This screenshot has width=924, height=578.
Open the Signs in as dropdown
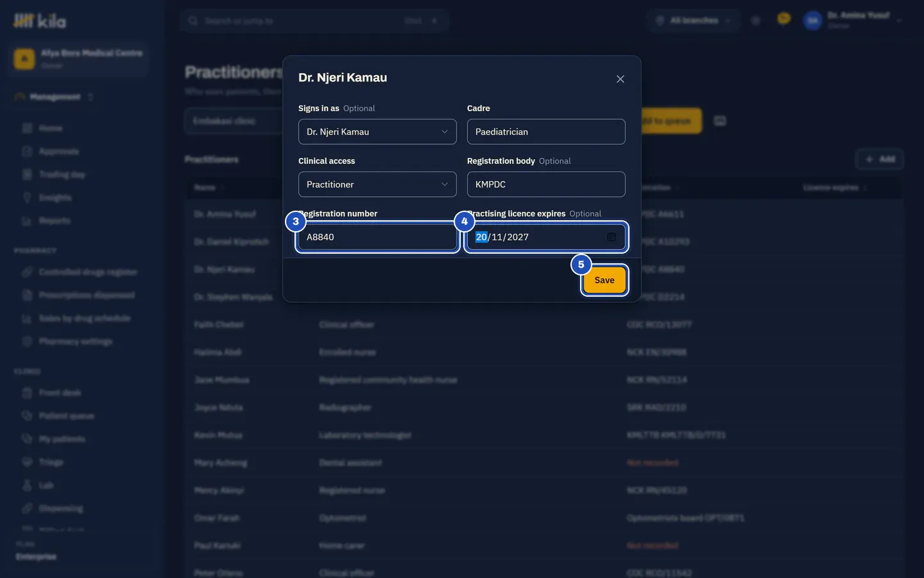pos(377,132)
